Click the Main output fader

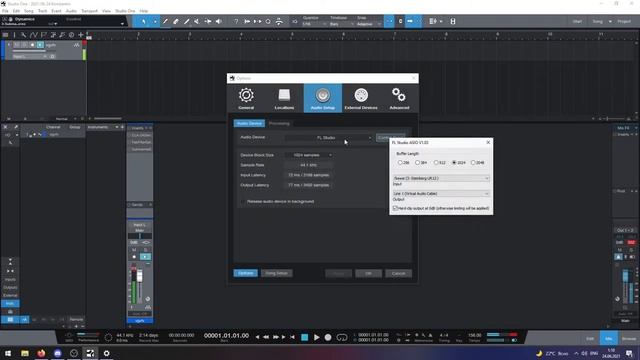coord(625,276)
